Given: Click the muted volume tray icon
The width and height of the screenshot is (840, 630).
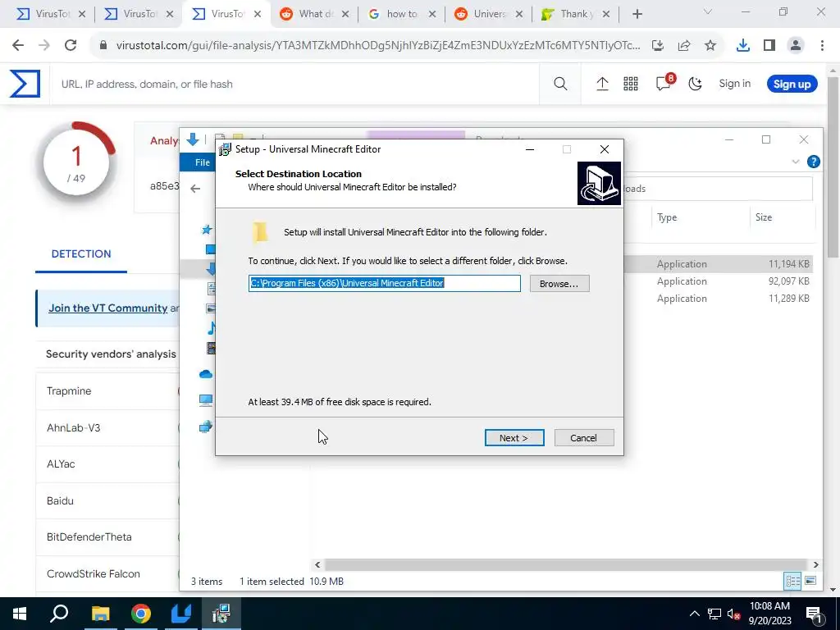Looking at the screenshot, I should tap(734, 614).
